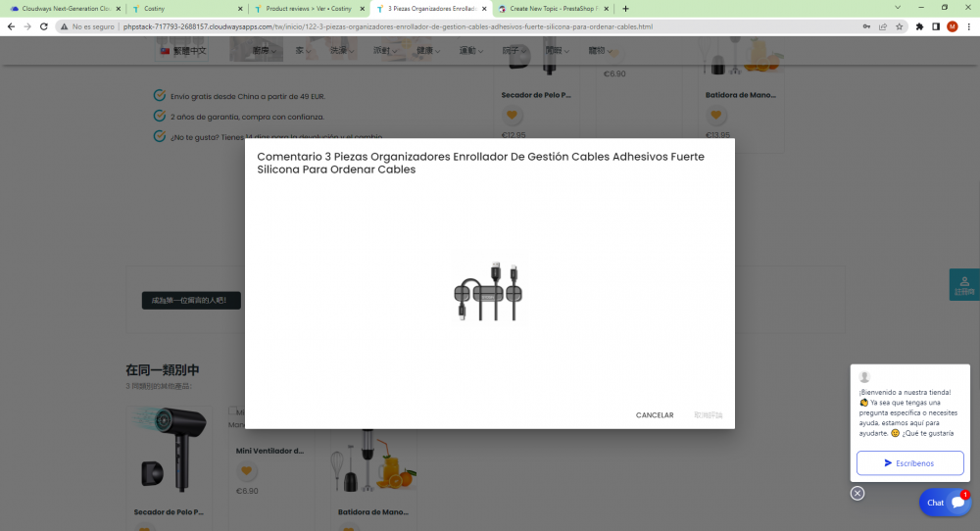
Task: Favorite the top Secador de Pelo heart
Action: [x=512, y=115]
